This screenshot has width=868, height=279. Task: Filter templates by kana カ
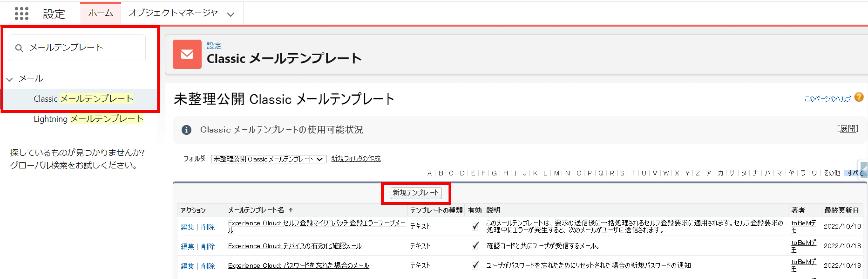tap(720, 173)
